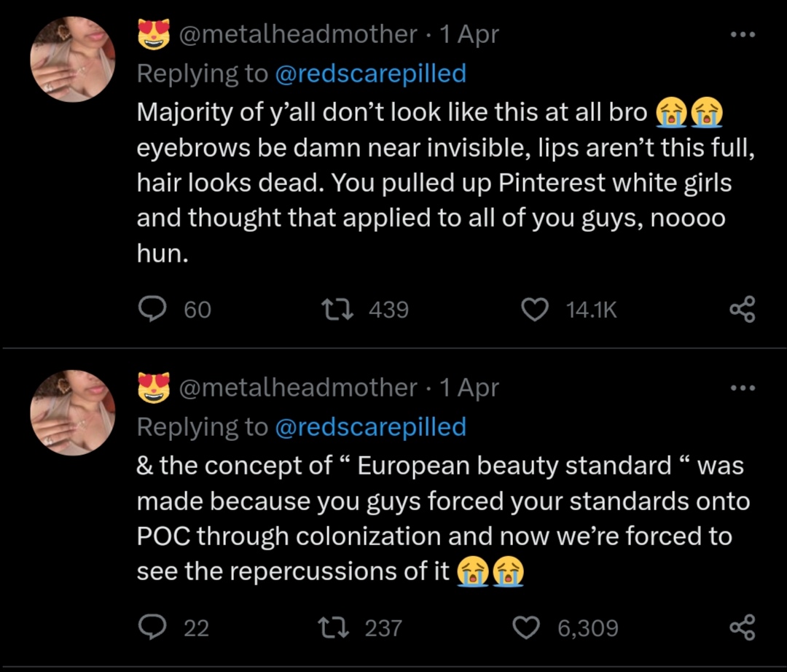787x672 pixels.
Task: Open more options on the first tweet
Action: [743, 34]
